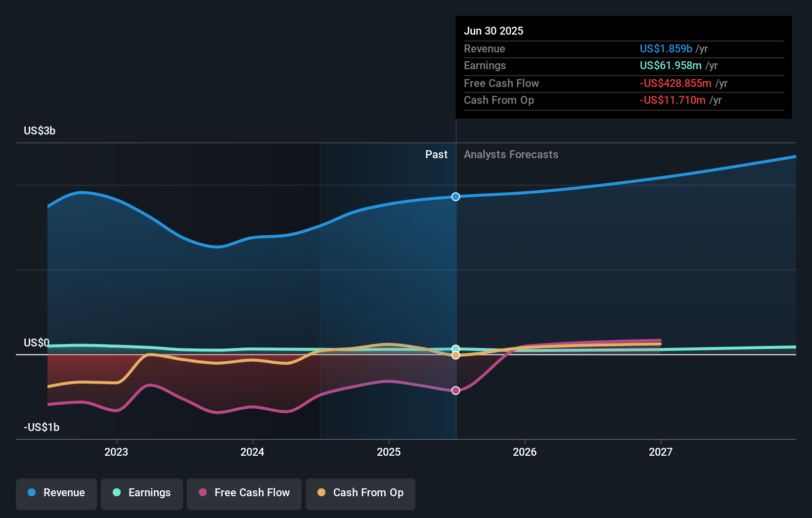Select the Earnings marker at the Past boundary
This screenshot has height=518, width=812.
point(455,348)
